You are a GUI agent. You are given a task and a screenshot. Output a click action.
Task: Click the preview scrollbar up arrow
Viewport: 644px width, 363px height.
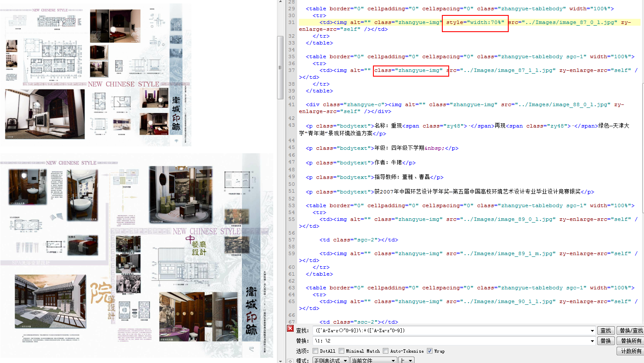[x=280, y=2]
